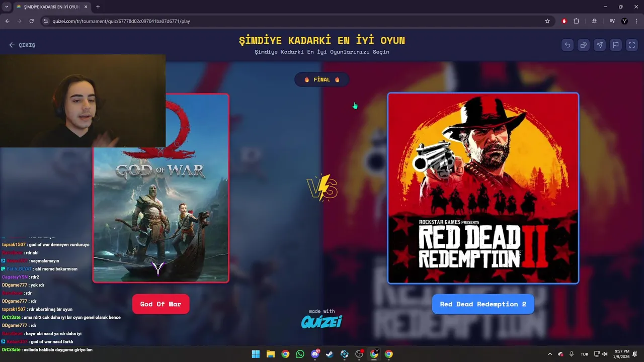Screen dimensions: 644x362
Task: Open a new browser tab
Action: tap(98, 7)
